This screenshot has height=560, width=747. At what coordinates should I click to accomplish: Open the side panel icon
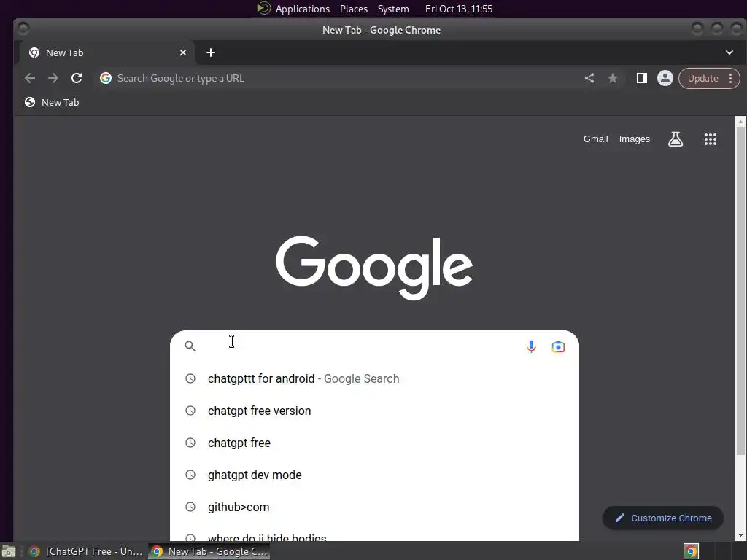642,78
